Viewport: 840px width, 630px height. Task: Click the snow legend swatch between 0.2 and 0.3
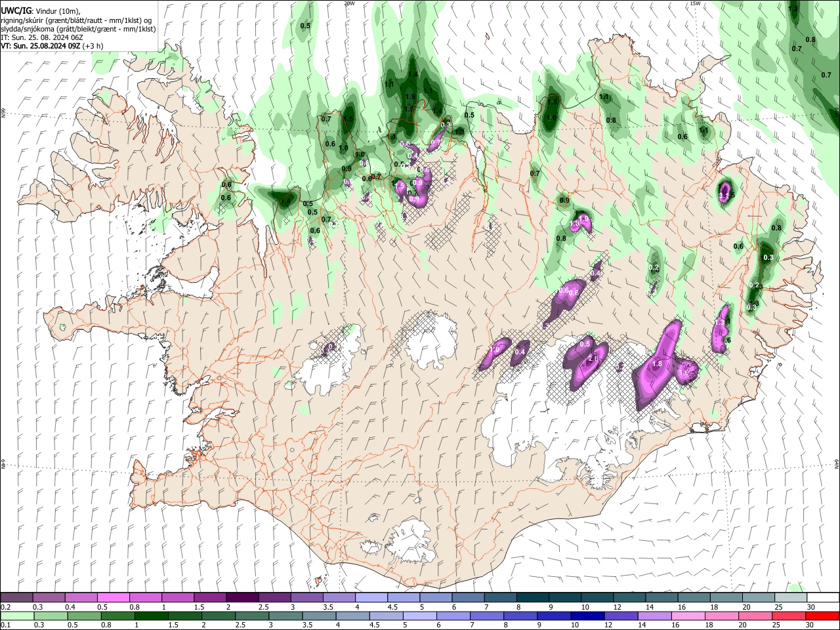click(x=16, y=597)
